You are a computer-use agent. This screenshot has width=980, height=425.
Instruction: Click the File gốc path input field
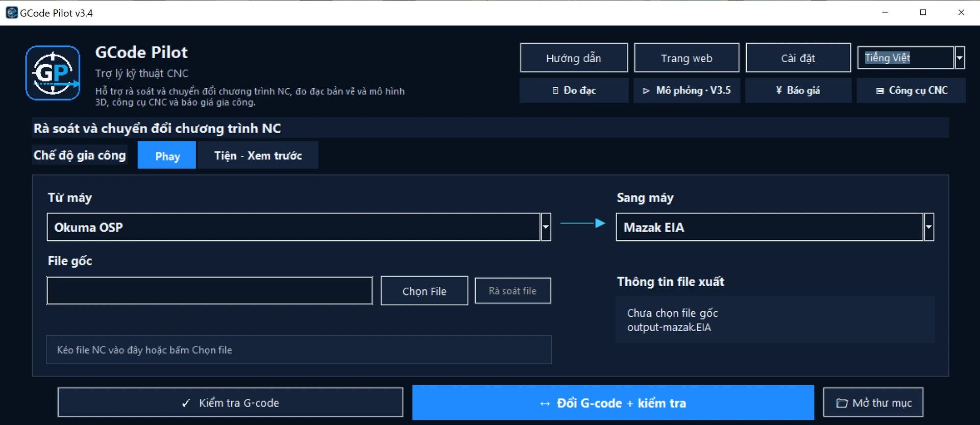[x=210, y=291]
